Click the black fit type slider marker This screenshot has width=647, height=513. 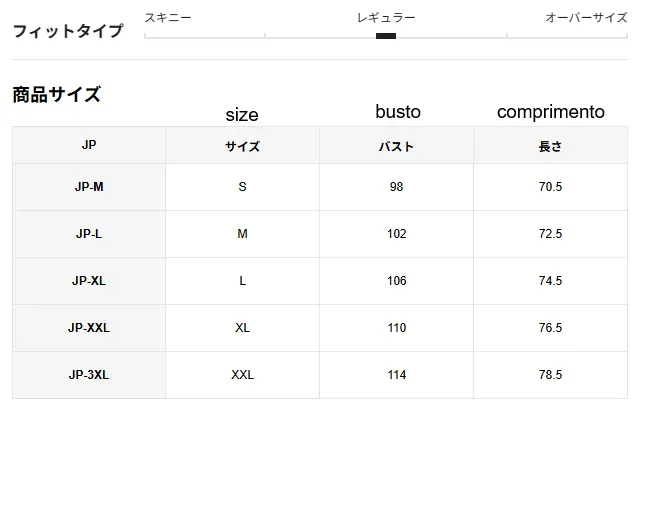pyautogui.click(x=386, y=36)
